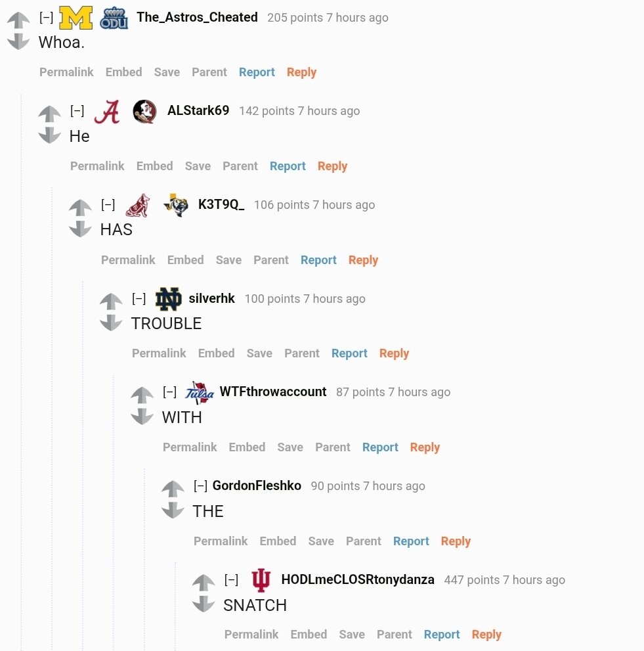This screenshot has height=651, width=644.
Task: Collapse GordonFleshko's comment with [–] toggle
Action: point(201,486)
